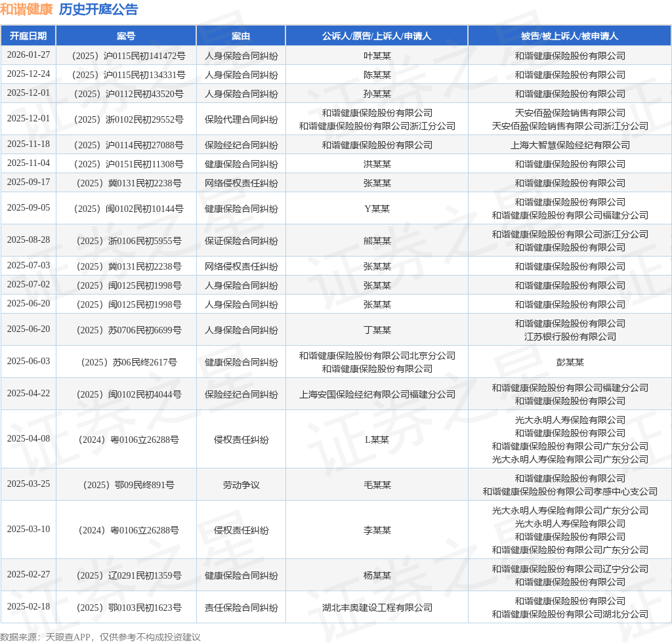Image resolution: width=672 pixels, height=643 pixels.
Task: Select date cell 2026-01-27
Action: click(x=28, y=55)
